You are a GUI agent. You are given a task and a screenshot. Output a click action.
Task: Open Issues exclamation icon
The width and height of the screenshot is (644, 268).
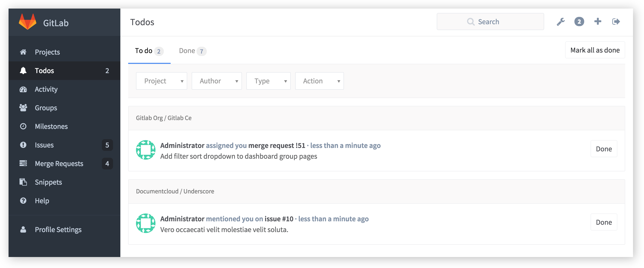[23, 145]
